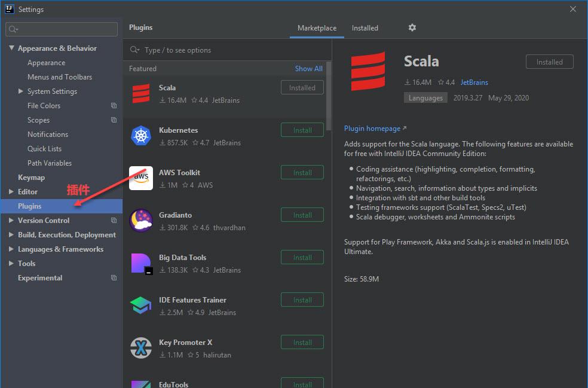Select Plugins in settings tree

(62, 206)
